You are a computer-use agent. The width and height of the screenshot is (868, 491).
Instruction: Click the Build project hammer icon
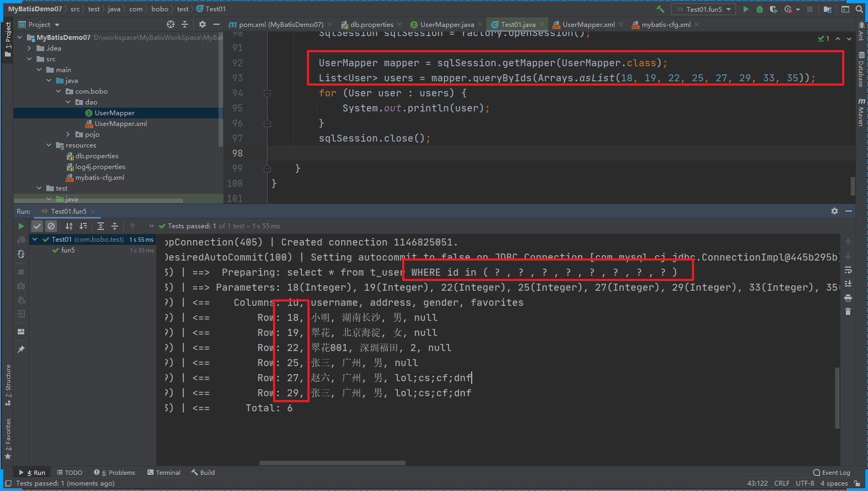pos(660,9)
